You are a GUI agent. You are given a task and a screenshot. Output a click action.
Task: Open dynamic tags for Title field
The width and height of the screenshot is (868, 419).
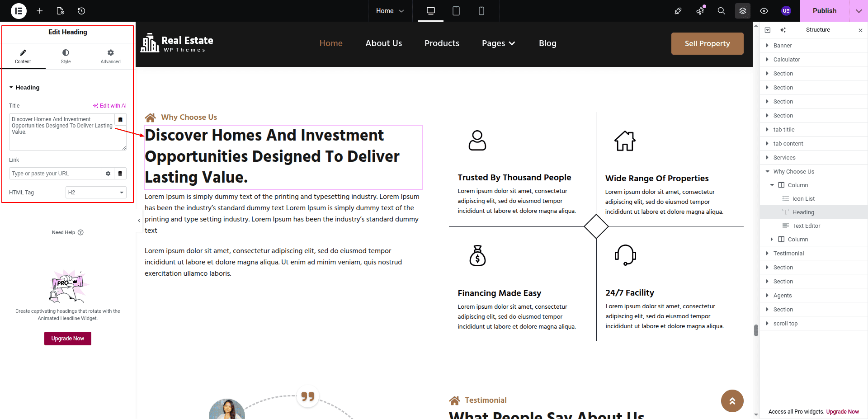(x=120, y=120)
